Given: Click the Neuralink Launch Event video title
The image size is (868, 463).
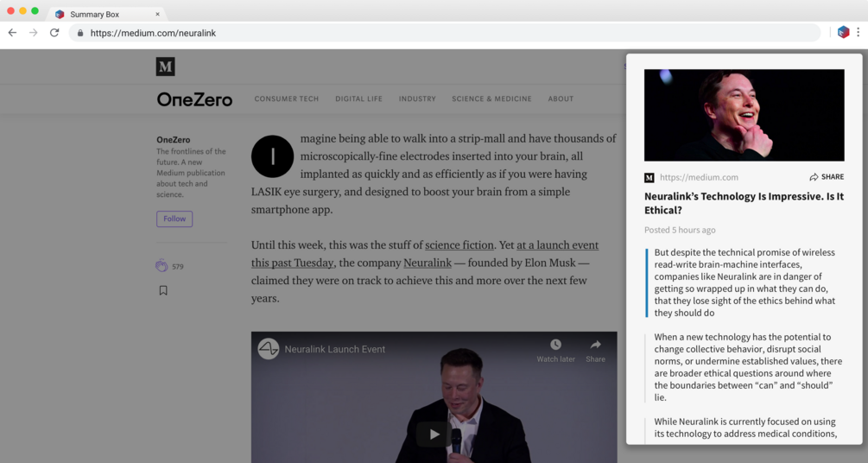Looking at the screenshot, I should (x=335, y=350).
